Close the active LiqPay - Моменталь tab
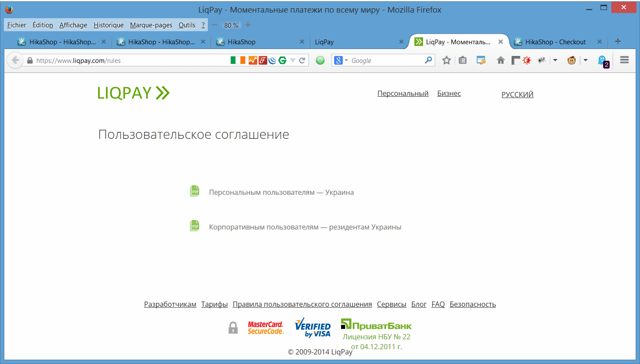Viewport: 640px width, 364px height. (501, 42)
